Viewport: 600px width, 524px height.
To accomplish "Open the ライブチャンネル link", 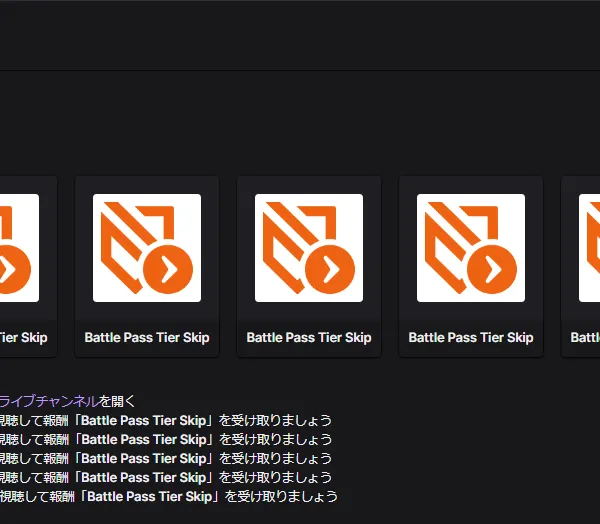I will point(49,401).
